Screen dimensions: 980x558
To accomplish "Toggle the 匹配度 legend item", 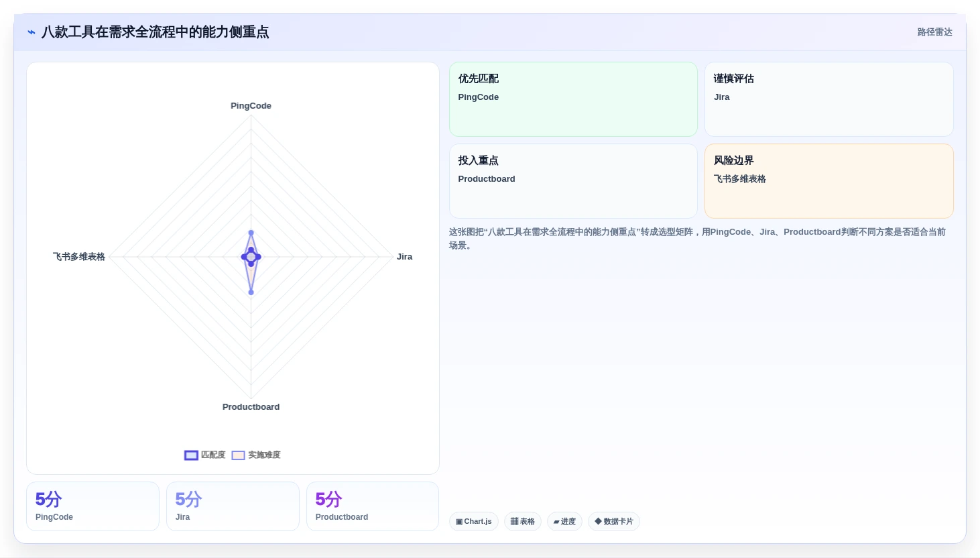I will [x=205, y=455].
